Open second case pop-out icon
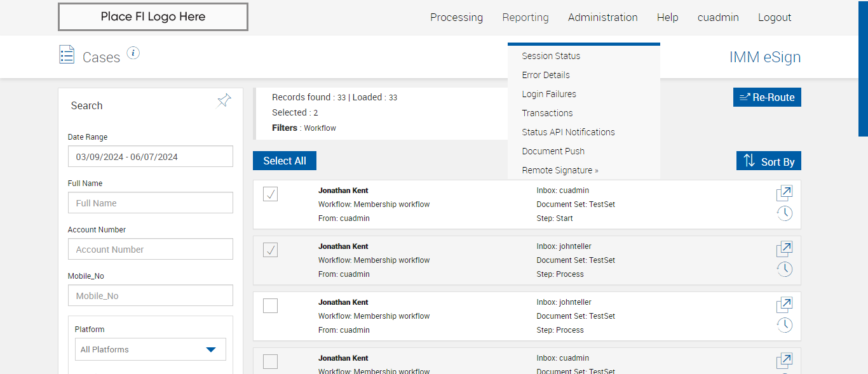 point(784,249)
